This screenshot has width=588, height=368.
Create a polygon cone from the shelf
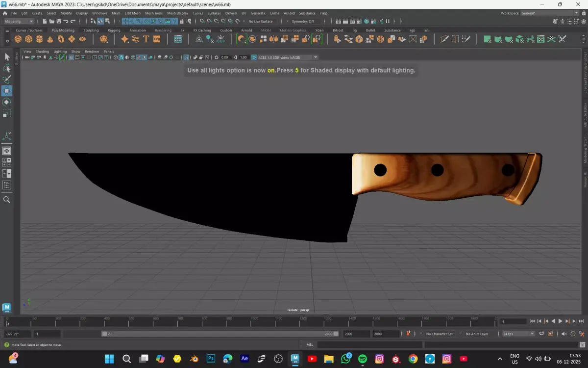(50, 39)
